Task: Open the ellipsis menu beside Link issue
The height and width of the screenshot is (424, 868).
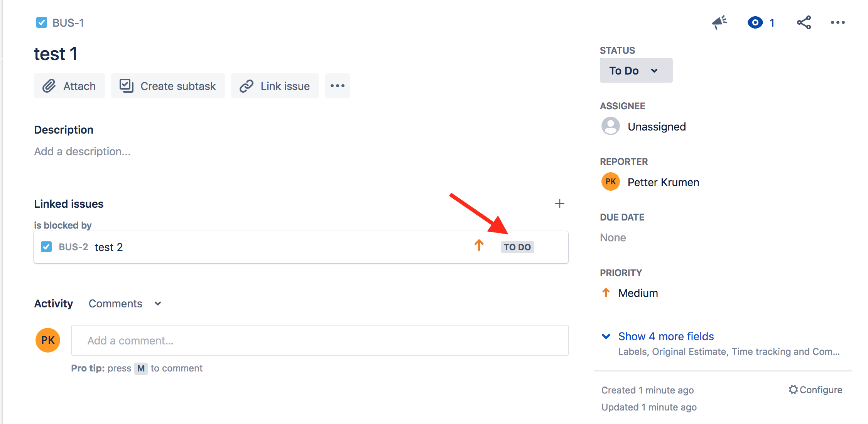Action: [337, 86]
